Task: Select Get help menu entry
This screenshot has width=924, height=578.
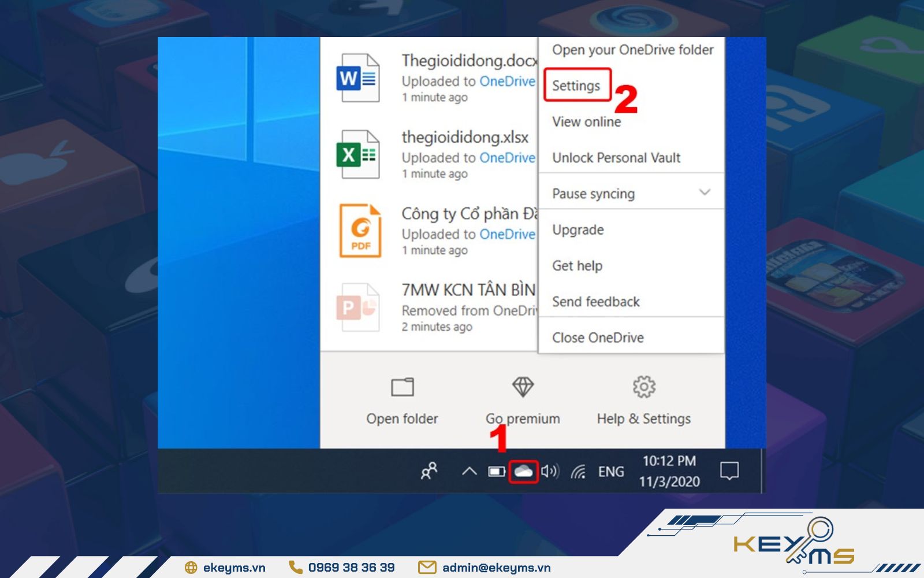Action: (x=577, y=266)
